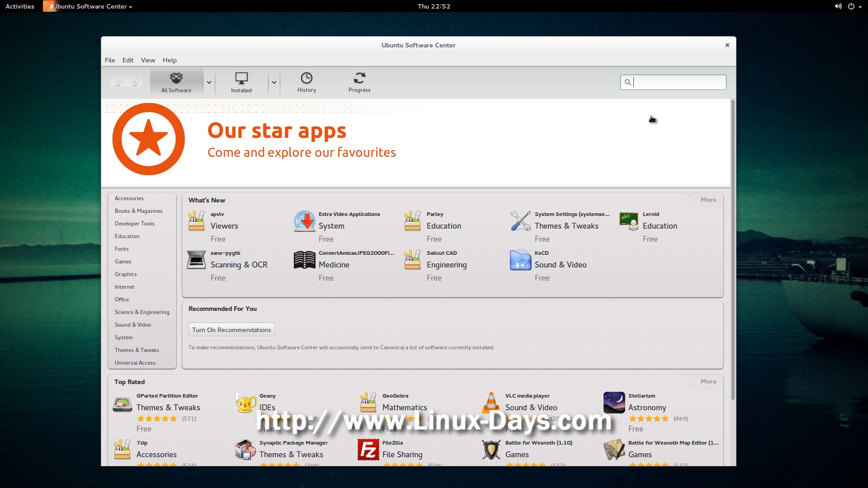This screenshot has width=868, height=488.
Task: Click the vertical scrollbar
Action: [x=733, y=249]
